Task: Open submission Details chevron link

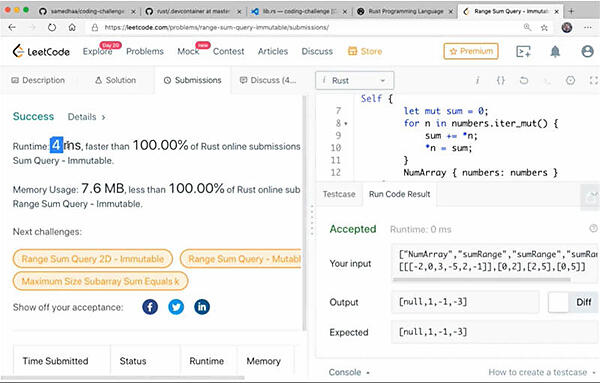Action: 86,117
